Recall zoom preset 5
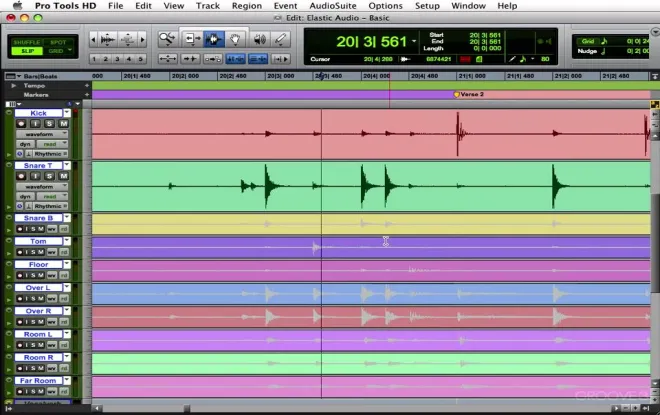660x415 pixels. pos(141,59)
